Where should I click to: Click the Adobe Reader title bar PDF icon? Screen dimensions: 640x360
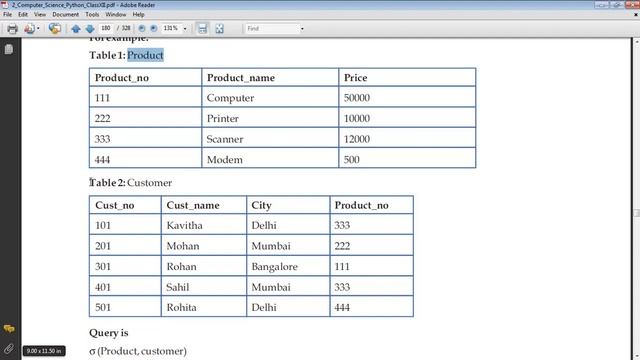[5, 5]
